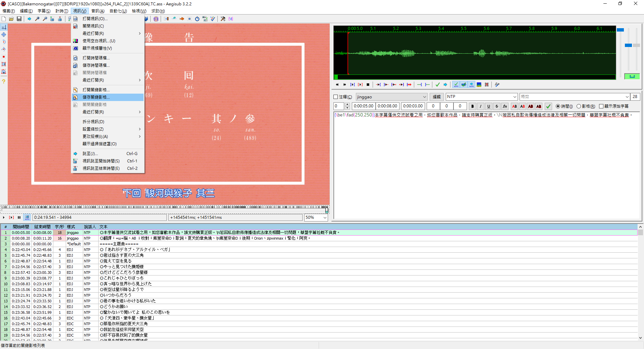Click the New subtitles file icon
The height and width of the screenshot is (349, 644).
click(4, 19)
